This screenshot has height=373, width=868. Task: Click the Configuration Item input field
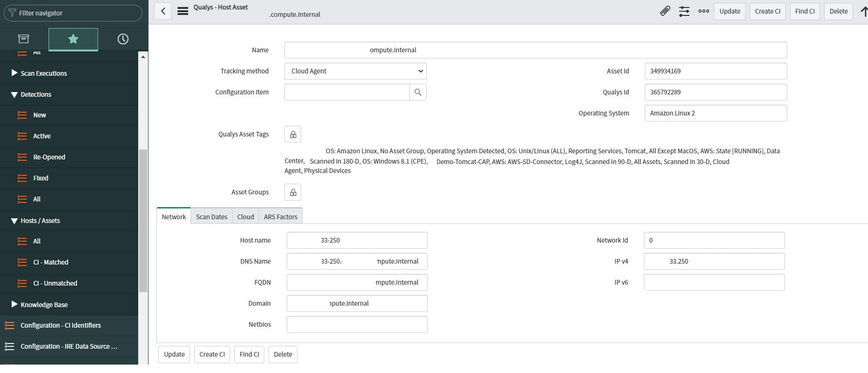(347, 92)
